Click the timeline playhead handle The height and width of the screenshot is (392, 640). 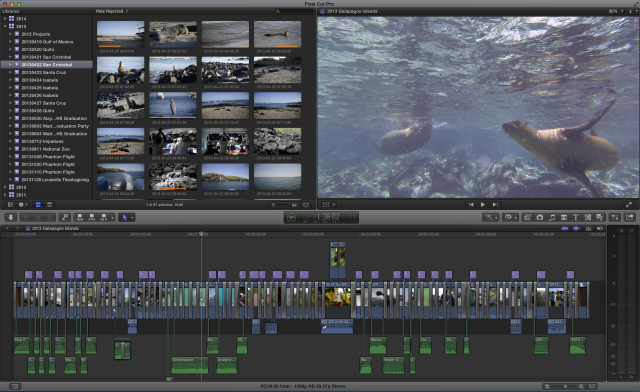201,234
